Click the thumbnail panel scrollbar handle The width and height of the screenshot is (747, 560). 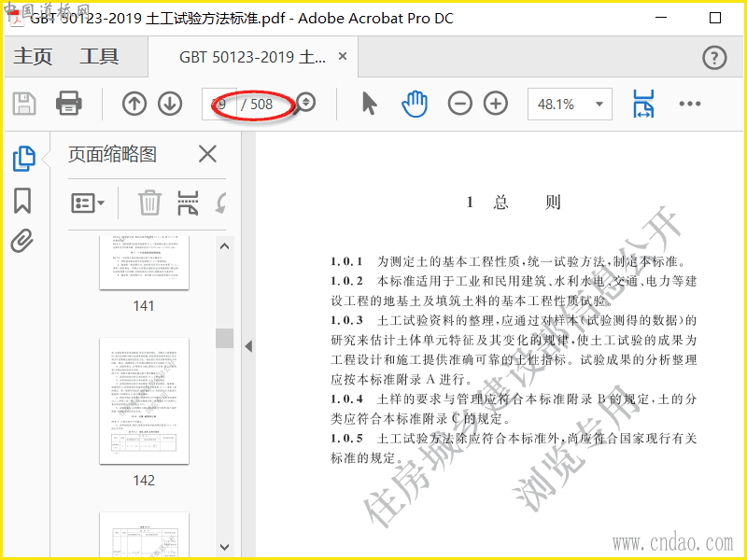224,338
